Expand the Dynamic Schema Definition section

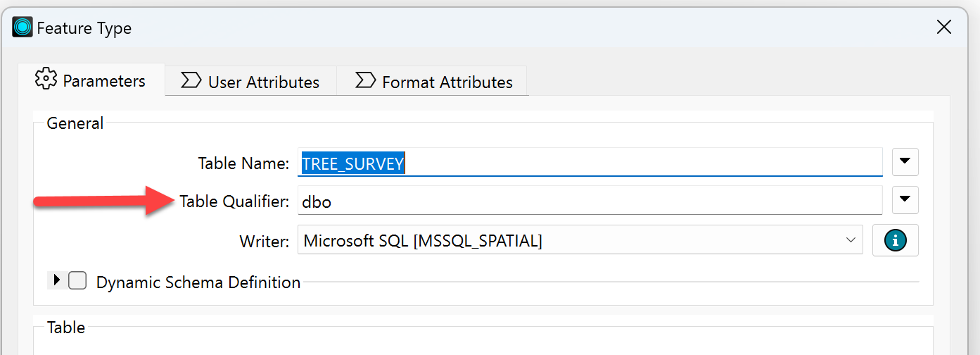[57, 280]
